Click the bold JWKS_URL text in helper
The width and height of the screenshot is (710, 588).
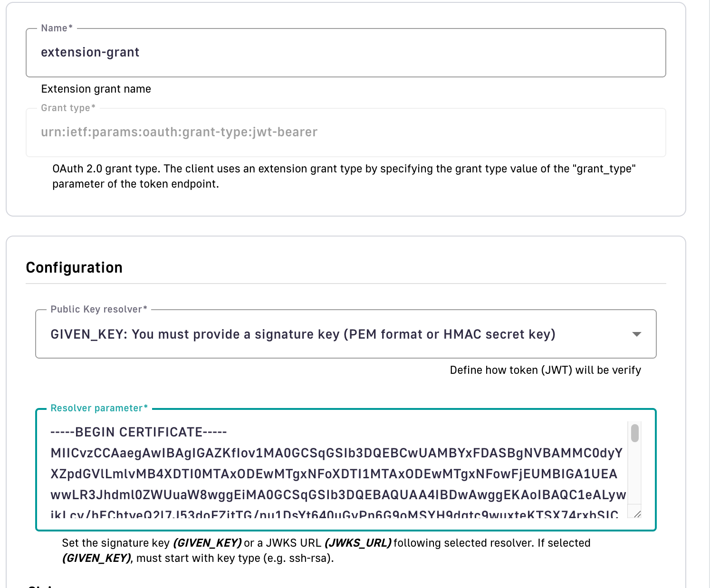pyautogui.click(x=358, y=543)
